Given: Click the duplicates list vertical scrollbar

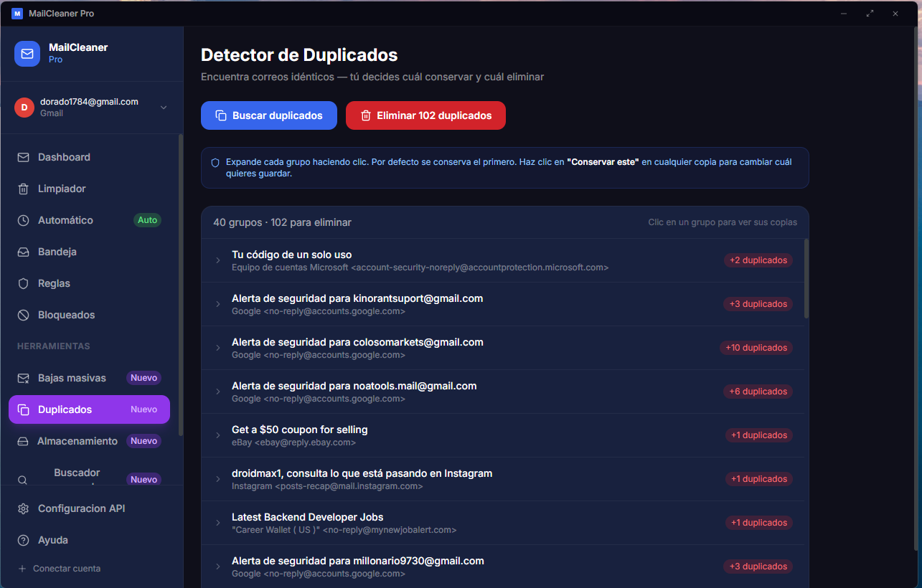Looking at the screenshot, I should point(806,278).
